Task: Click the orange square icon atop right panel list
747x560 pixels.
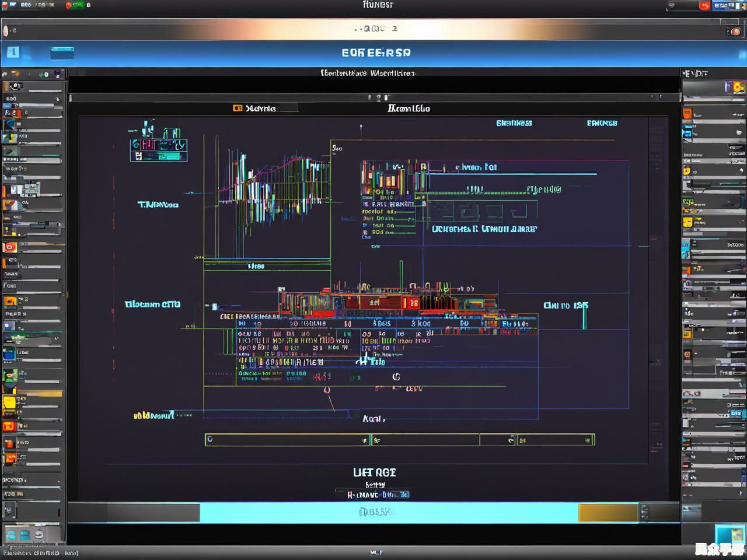Action: [687, 114]
